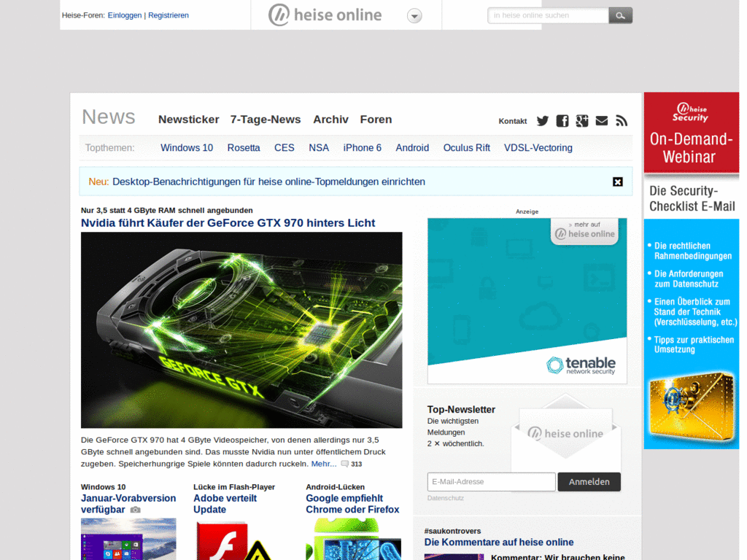Screen dimensions: 747x560
Task: Open Die Kommentare auf heise online link
Action: (499, 542)
